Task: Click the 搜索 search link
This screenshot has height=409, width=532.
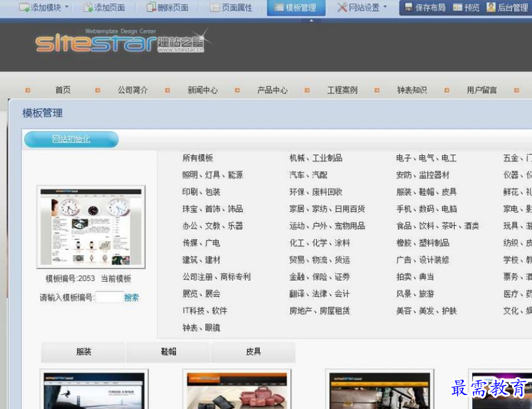Action: (x=132, y=298)
